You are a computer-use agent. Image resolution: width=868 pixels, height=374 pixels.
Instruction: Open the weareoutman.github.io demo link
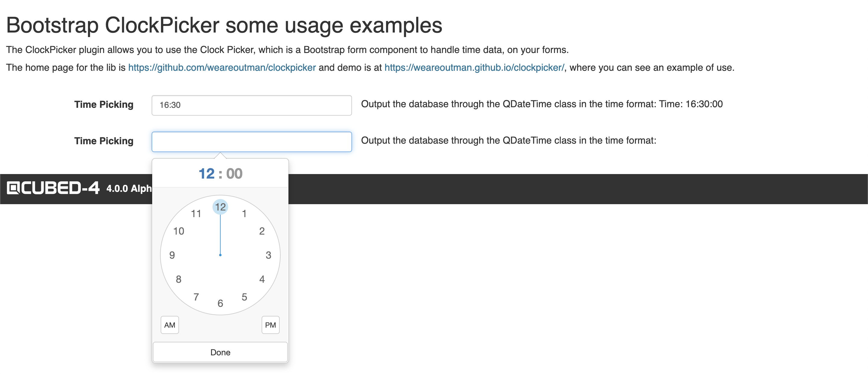474,68
